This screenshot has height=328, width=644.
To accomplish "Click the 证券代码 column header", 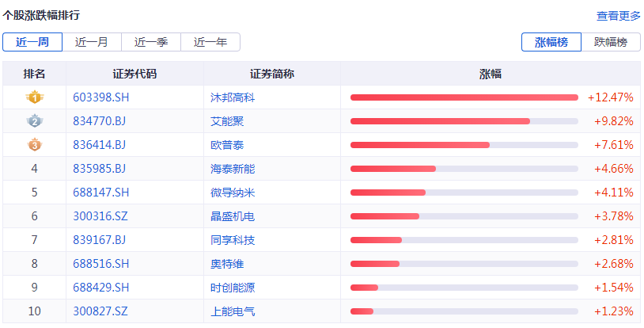I will 134,74.
